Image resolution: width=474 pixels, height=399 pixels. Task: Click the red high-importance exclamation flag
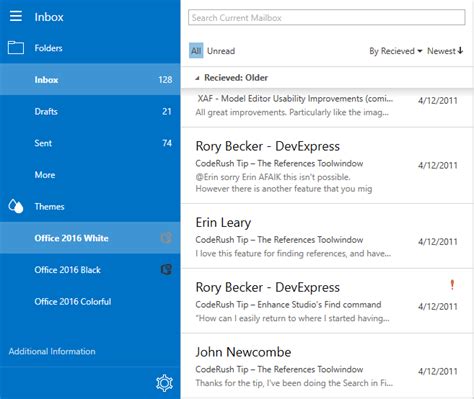(x=452, y=285)
